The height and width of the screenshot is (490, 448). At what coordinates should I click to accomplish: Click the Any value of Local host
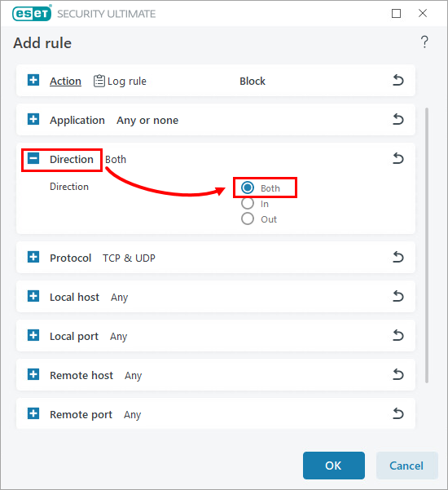coord(119,298)
